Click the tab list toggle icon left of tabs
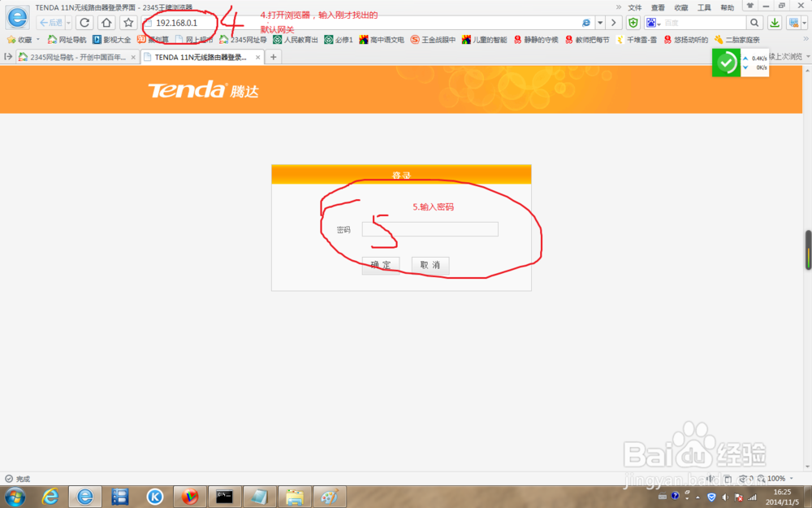 point(8,57)
